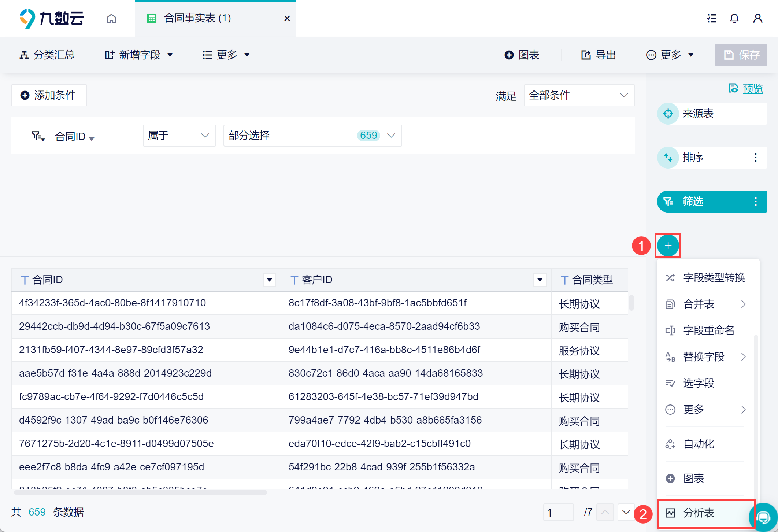The image size is (778, 532).
Task: Open the filter step's three-dot menu
Action: pos(755,202)
